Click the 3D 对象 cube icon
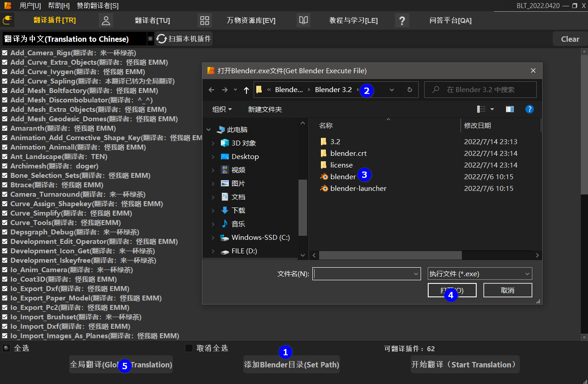This screenshot has width=588, height=384. click(225, 143)
